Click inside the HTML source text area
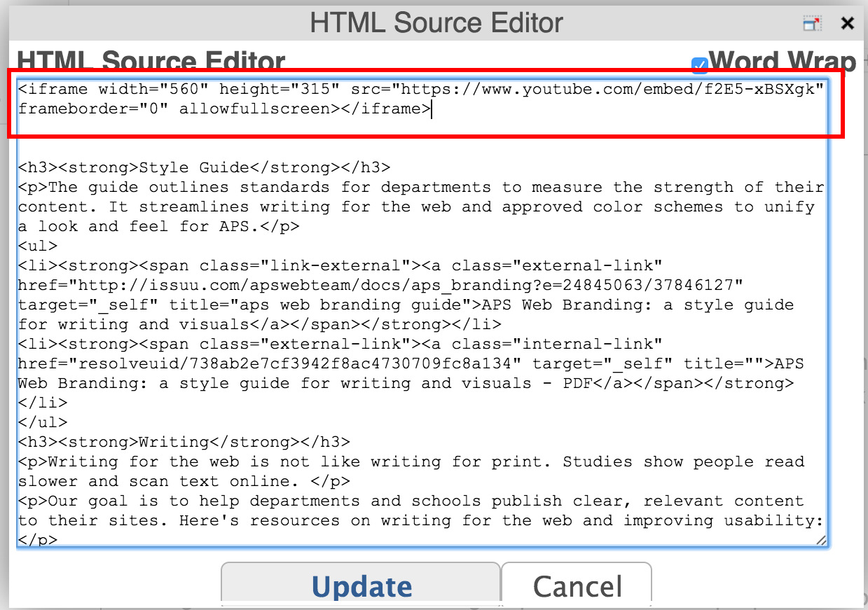This screenshot has height=610, width=868. 422,312
